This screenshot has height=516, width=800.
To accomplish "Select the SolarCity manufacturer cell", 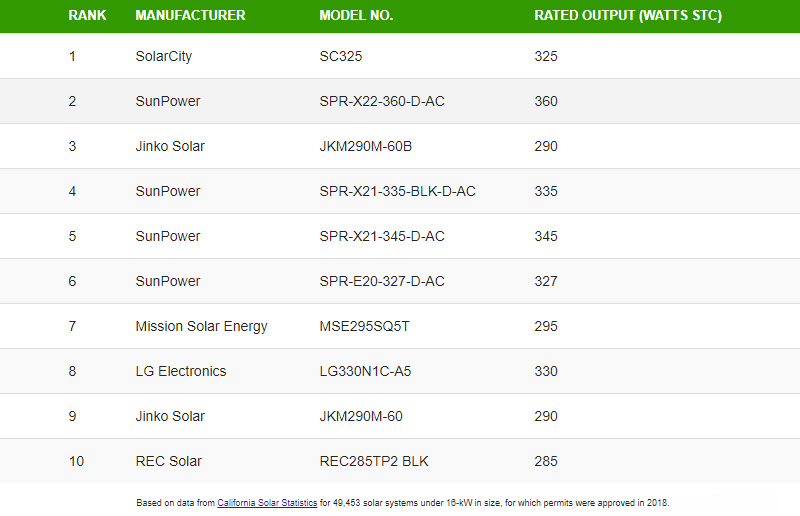I will pos(164,56).
